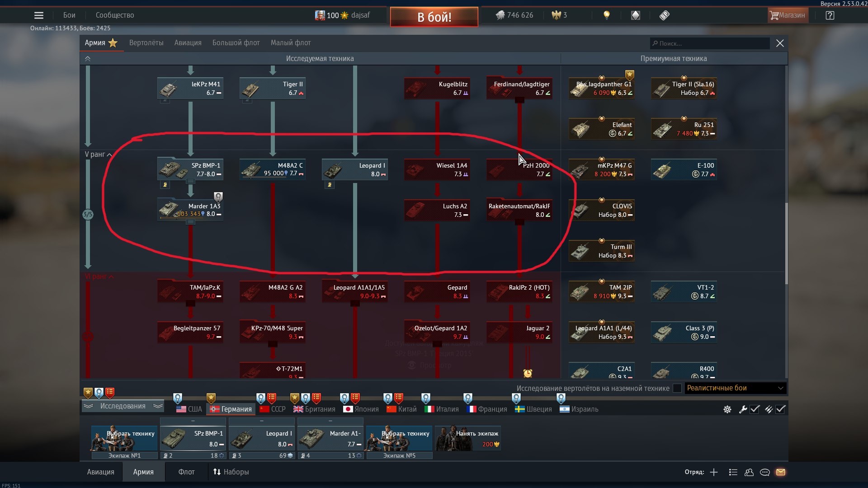
Task: Open the friends contacts icon
Action: [x=749, y=472]
